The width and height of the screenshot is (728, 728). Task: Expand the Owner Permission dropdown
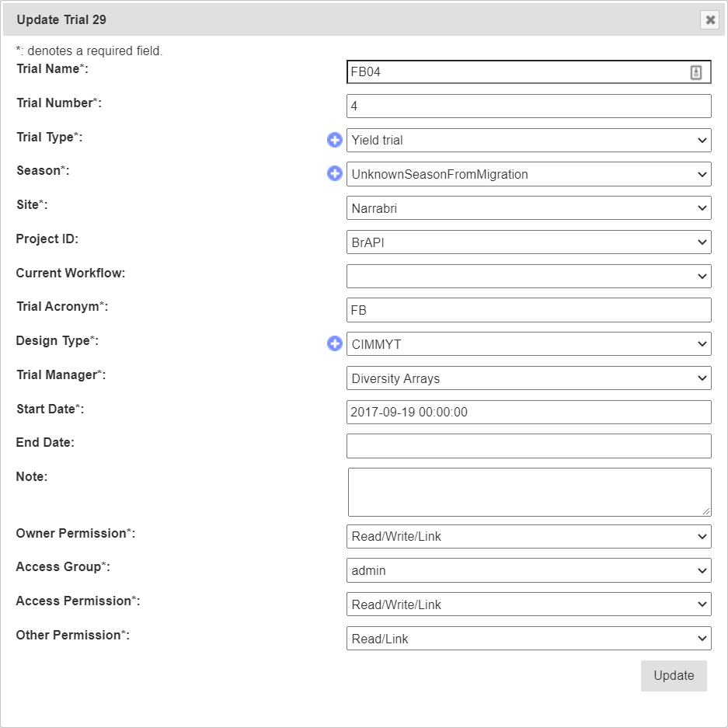[528, 536]
